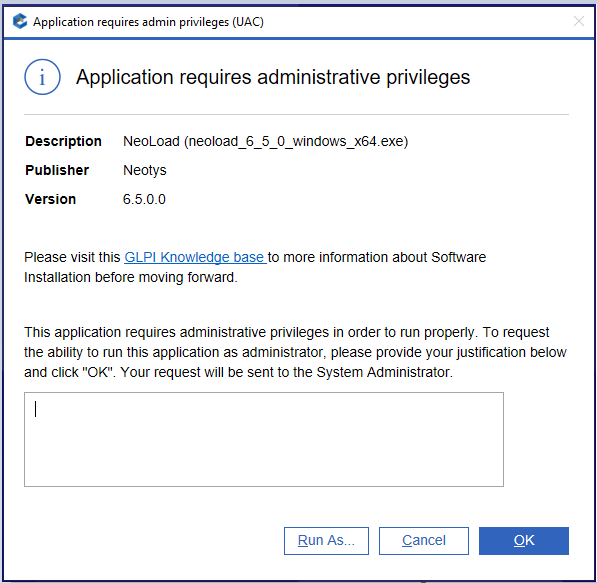597x583 pixels.
Task: Click the application logo in title bar
Action: click(20, 21)
